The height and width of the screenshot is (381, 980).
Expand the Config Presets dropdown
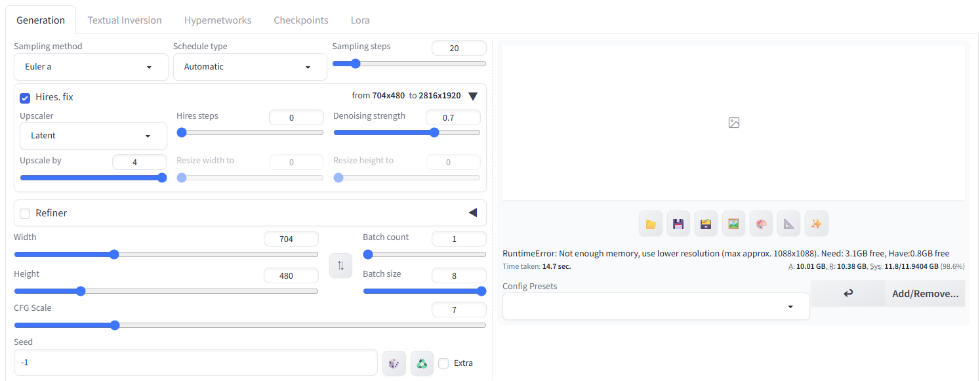click(656, 306)
